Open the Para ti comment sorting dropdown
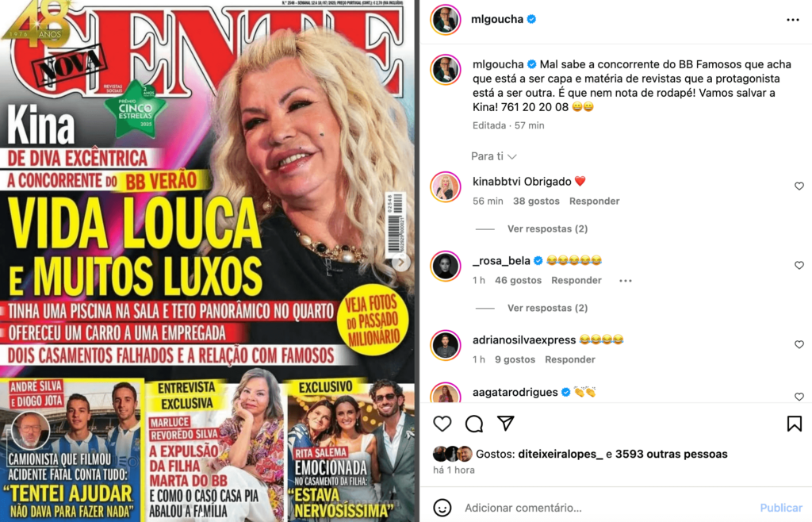Viewport: 812px width, 522px height. click(493, 156)
